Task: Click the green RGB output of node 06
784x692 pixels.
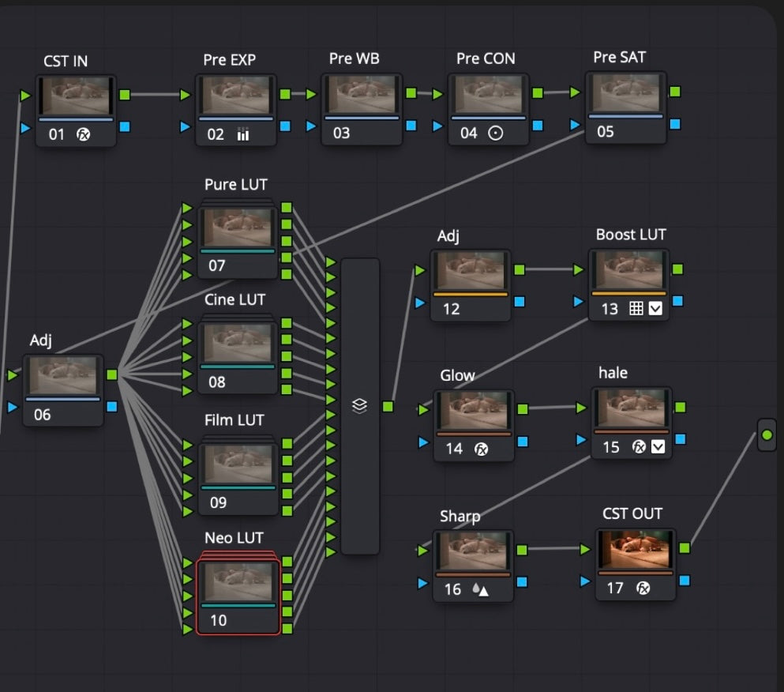Action: tap(112, 374)
